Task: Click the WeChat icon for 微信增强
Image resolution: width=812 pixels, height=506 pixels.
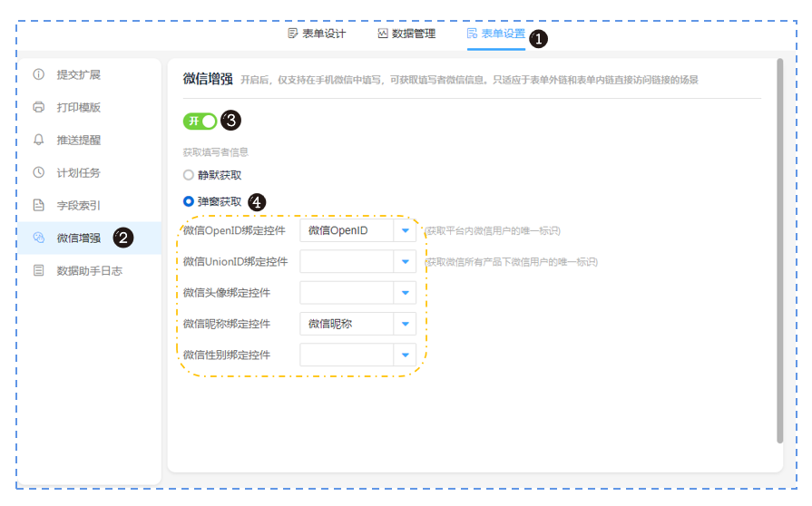Action: [38, 238]
